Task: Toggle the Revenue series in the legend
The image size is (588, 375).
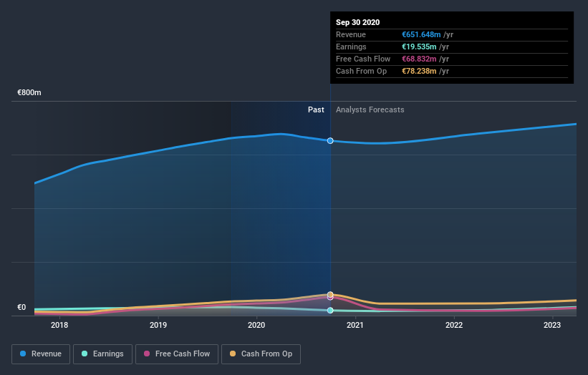Action: coord(41,354)
